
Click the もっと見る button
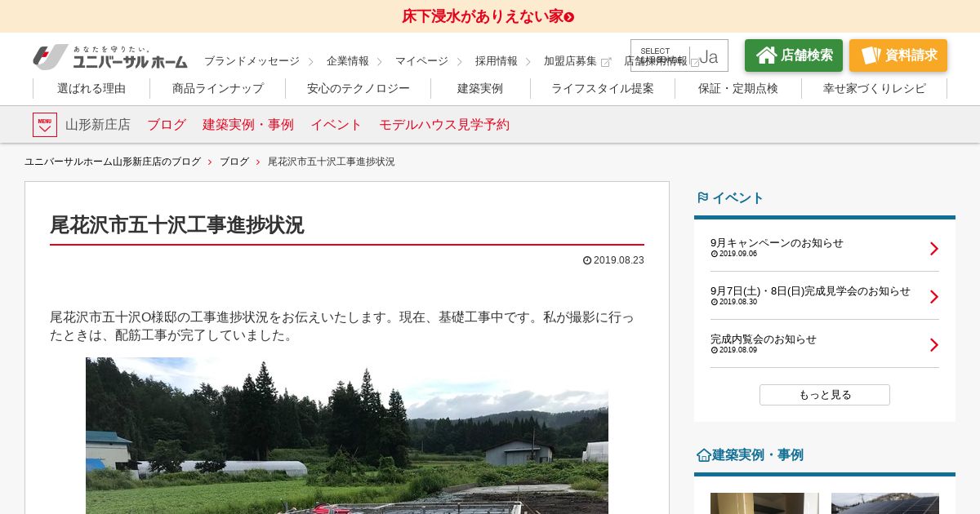pos(825,395)
